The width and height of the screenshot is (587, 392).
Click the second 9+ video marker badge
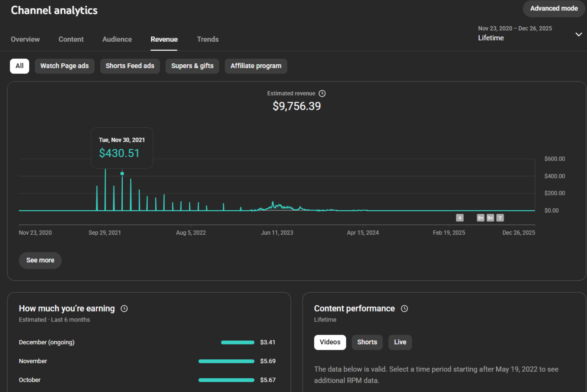coord(490,218)
